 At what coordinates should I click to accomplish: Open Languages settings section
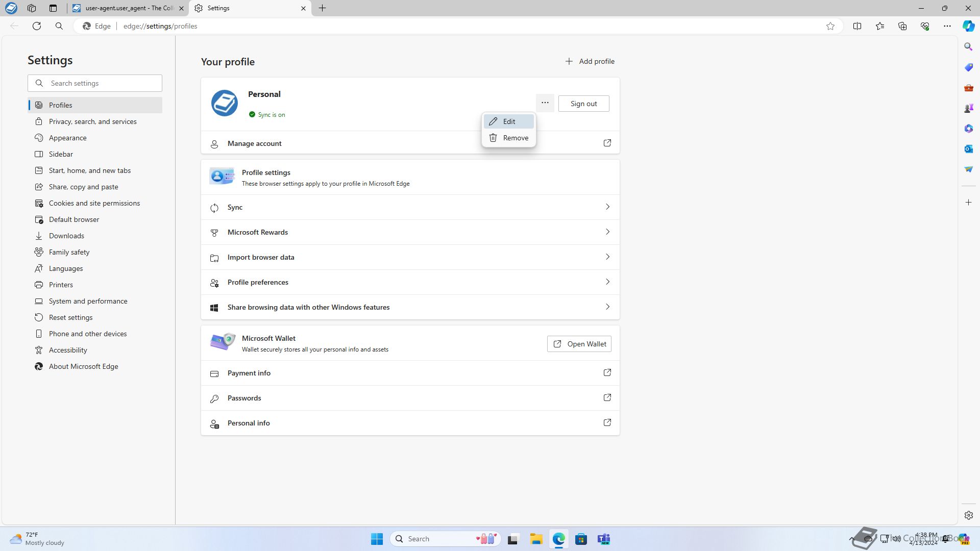(x=95, y=268)
